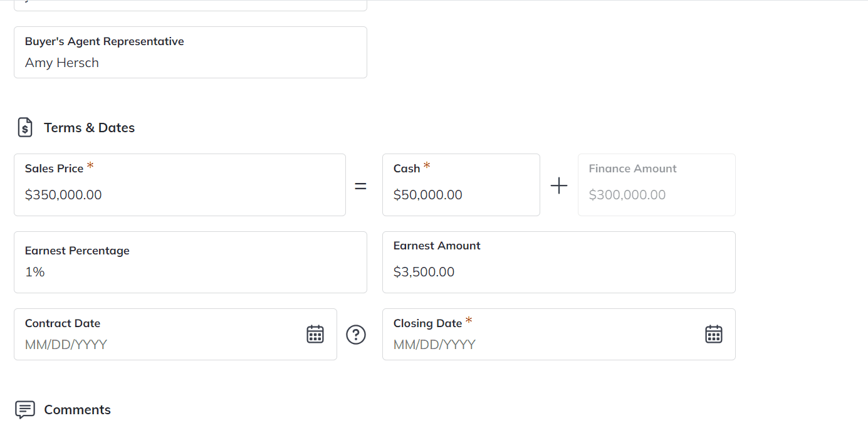Viewport: 868px width, 423px height.
Task: Open the Contract Date calendar picker
Action: [315, 334]
